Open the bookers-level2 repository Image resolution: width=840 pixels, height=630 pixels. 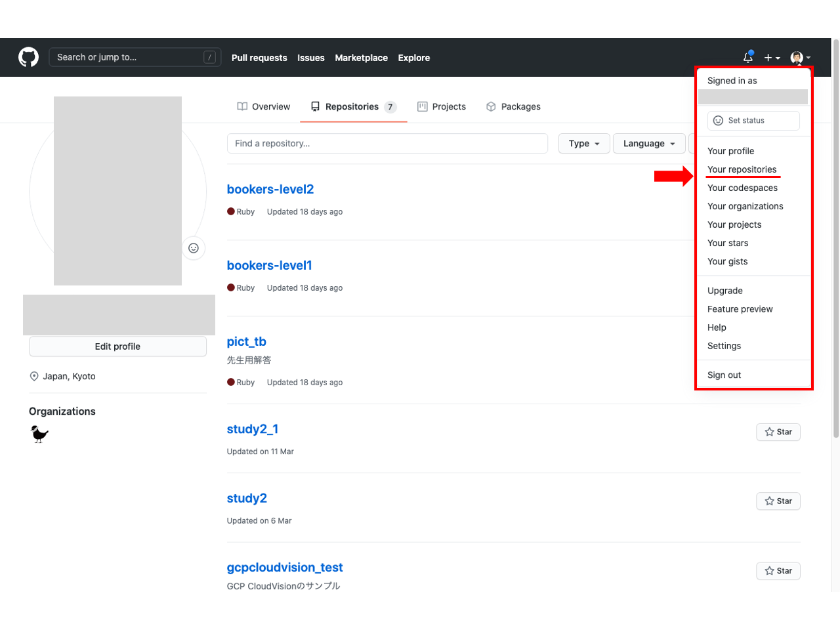pos(270,189)
